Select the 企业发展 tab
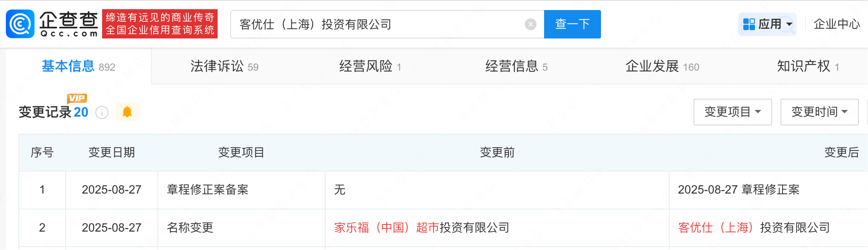 [662, 66]
